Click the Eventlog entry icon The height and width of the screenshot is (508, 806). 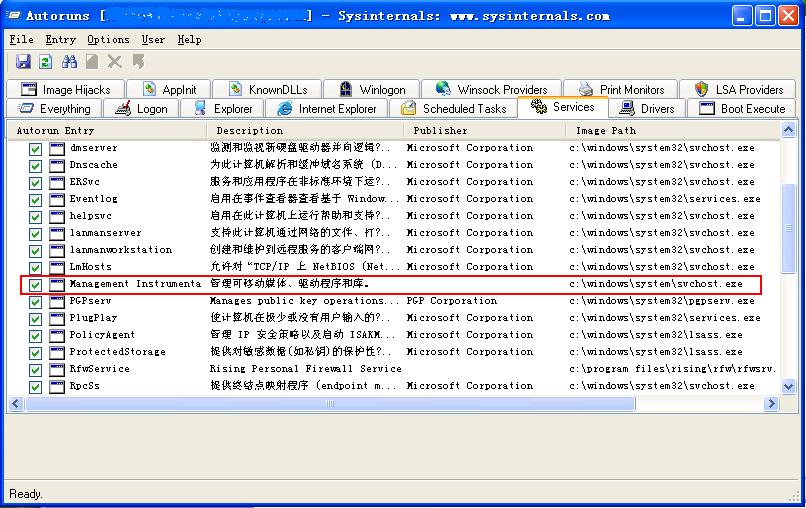pyautogui.click(x=57, y=200)
